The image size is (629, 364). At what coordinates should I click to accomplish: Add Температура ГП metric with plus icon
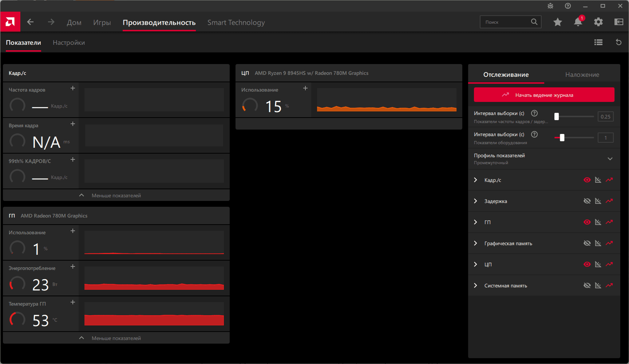pos(73,302)
